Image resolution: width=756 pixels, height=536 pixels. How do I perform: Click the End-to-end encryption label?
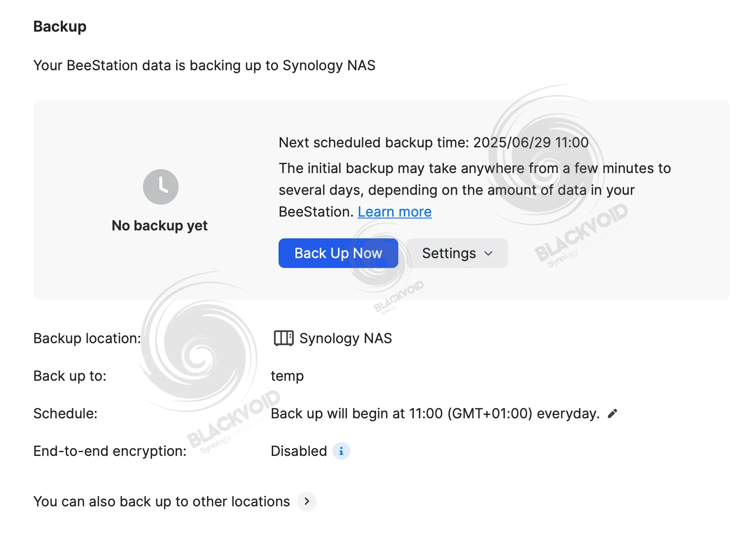point(110,451)
